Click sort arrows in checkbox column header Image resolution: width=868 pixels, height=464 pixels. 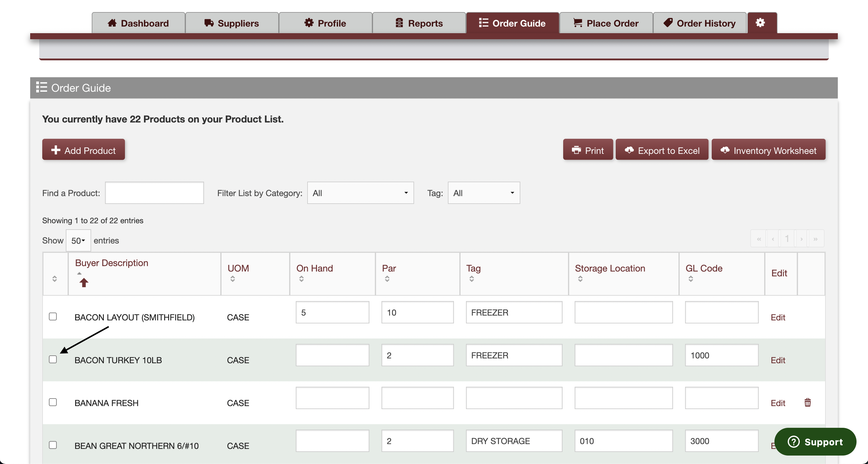coord(54,279)
